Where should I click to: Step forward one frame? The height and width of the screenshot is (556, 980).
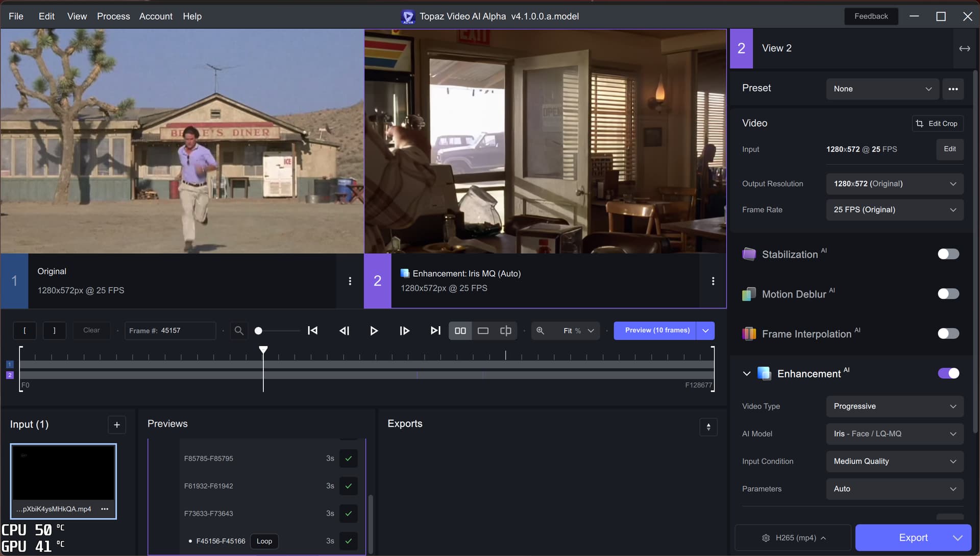click(404, 331)
